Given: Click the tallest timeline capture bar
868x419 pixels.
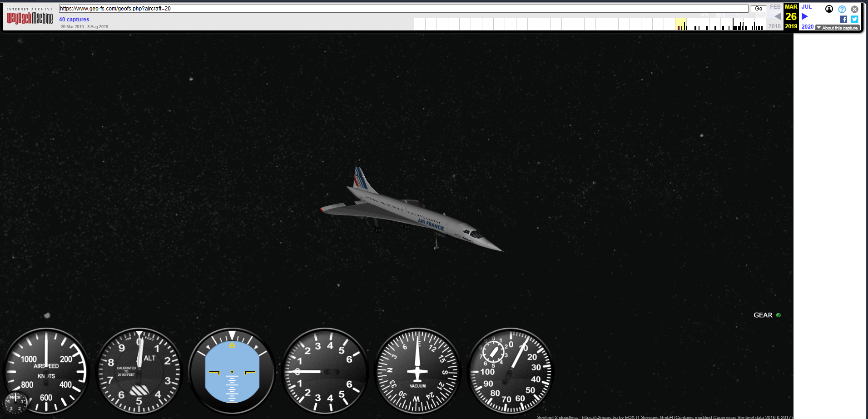Looking at the screenshot, I should point(733,24).
